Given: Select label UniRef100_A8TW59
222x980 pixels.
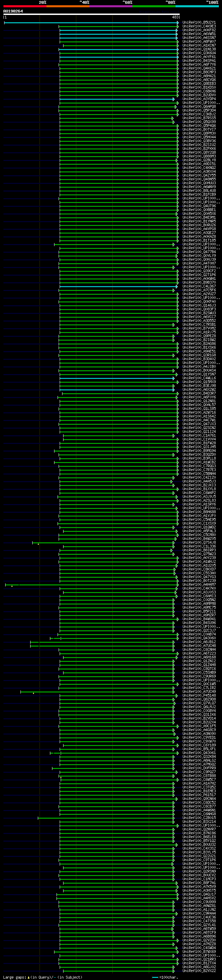Looking at the screenshot, I should tap(199, 929).
